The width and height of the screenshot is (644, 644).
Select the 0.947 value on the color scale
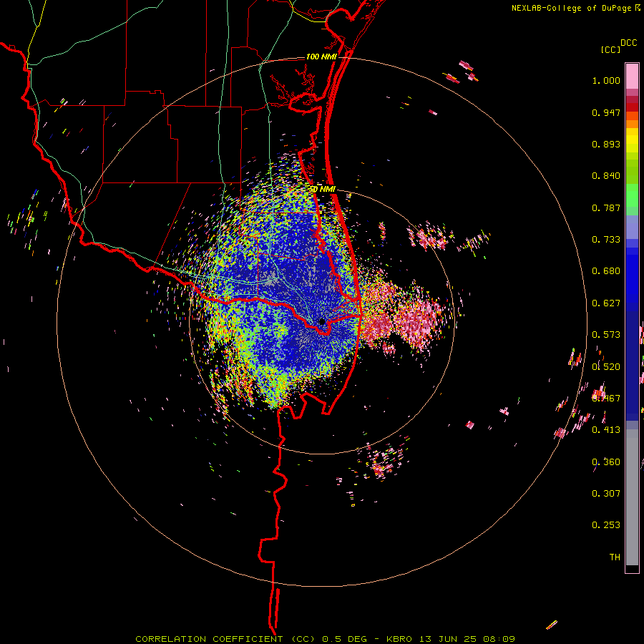(x=606, y=112)
